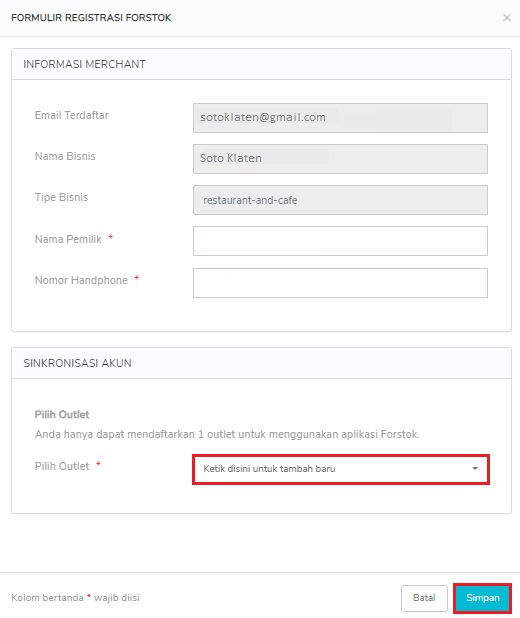Viewport: 520px width, 618px height.
Task: Click the Tipe Bisnis restaurant-and-cafe field
Action: click(x=340, y=200)
